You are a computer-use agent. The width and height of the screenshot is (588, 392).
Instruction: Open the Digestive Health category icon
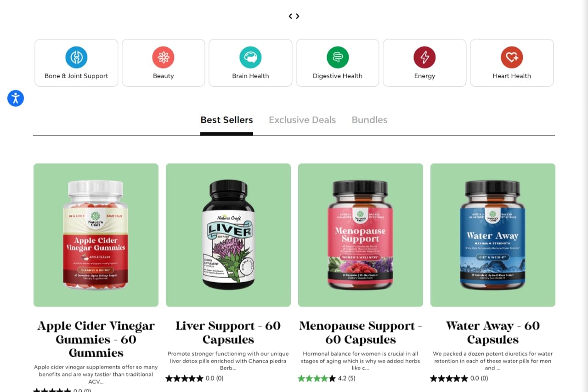(x=338, y=57)
